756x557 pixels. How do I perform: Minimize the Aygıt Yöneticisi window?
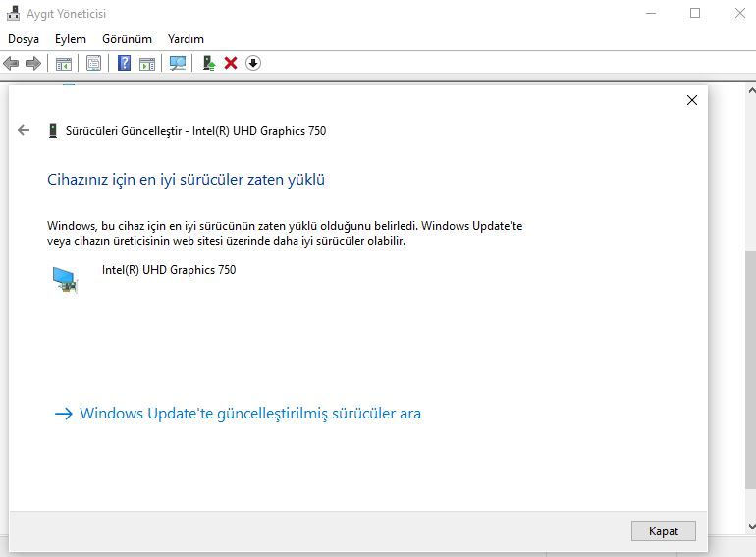(x=651, y=13)
